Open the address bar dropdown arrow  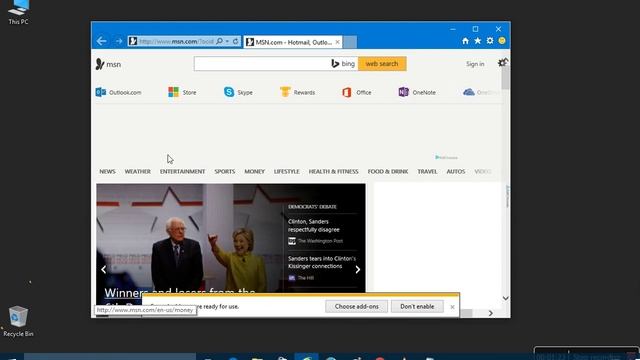227,41
